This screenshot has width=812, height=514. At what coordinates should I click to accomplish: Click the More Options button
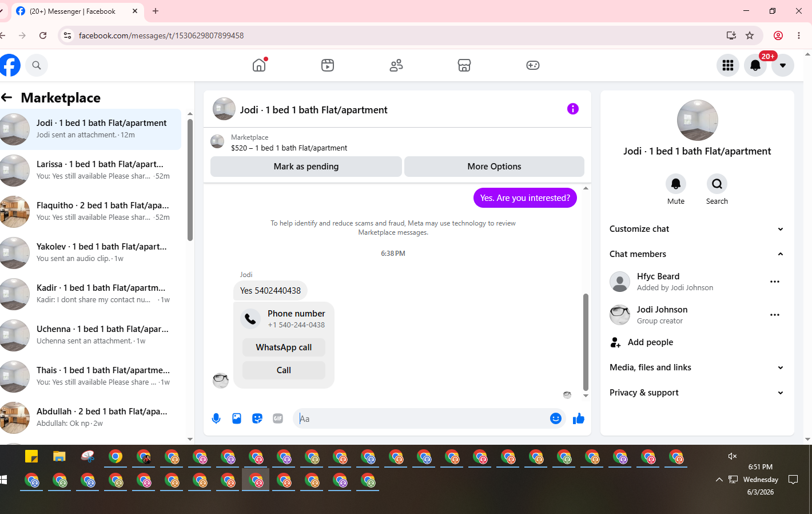[x=494, y=167]
